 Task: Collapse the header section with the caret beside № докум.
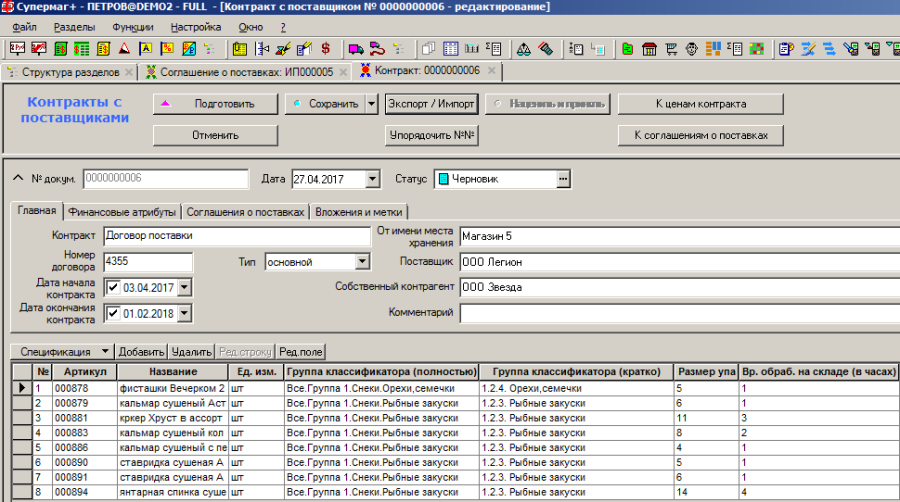18,178
